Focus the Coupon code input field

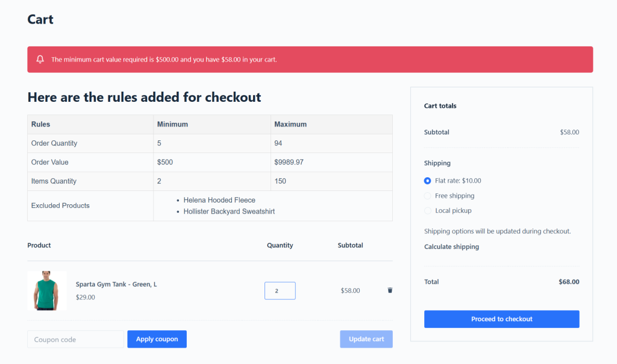(75, 339)
